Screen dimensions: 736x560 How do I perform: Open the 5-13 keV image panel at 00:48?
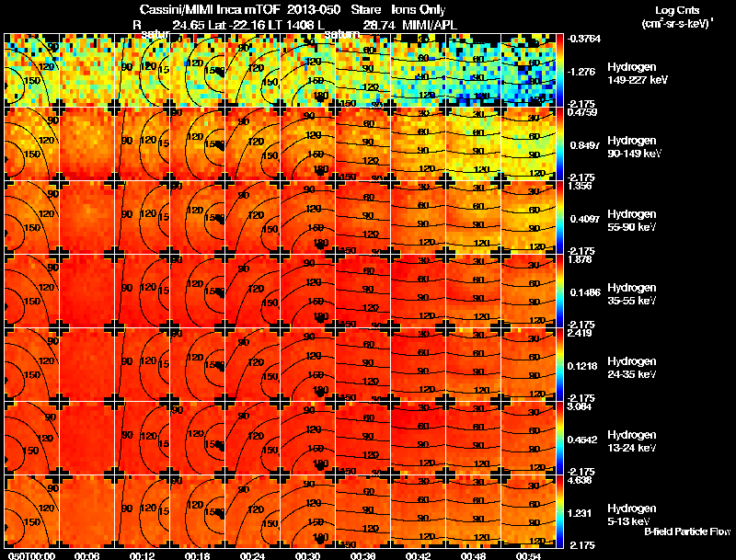474,511
